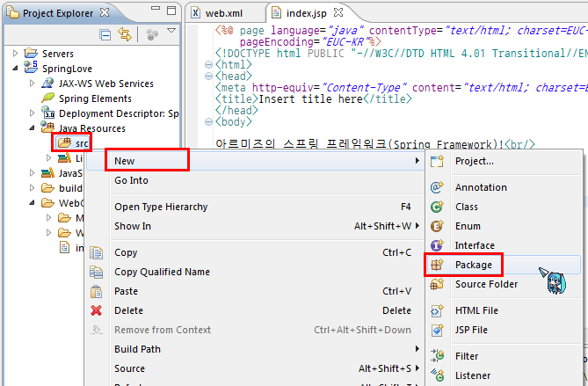The image size is (588, 386).
Task: Create a new HTML File
Action: tap(504, 310)
